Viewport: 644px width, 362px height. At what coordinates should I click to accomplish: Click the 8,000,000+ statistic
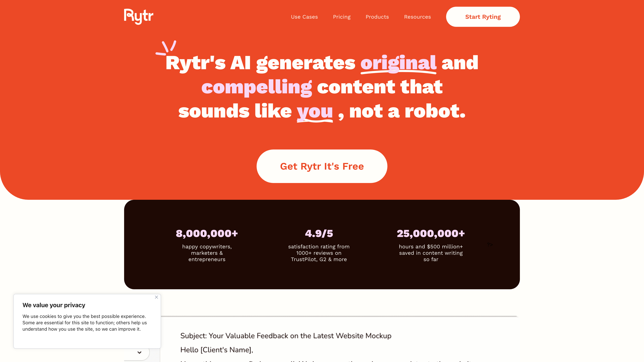207,233
